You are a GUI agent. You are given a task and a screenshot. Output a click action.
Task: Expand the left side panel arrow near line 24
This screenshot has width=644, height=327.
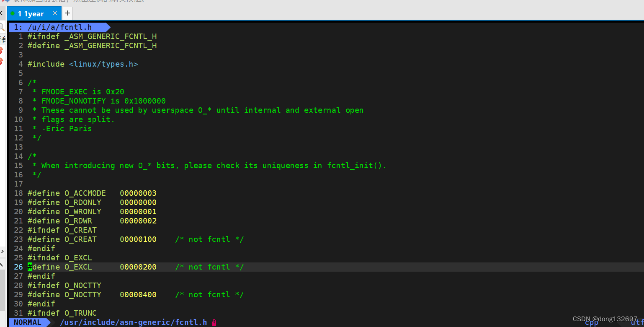(2, 251)
